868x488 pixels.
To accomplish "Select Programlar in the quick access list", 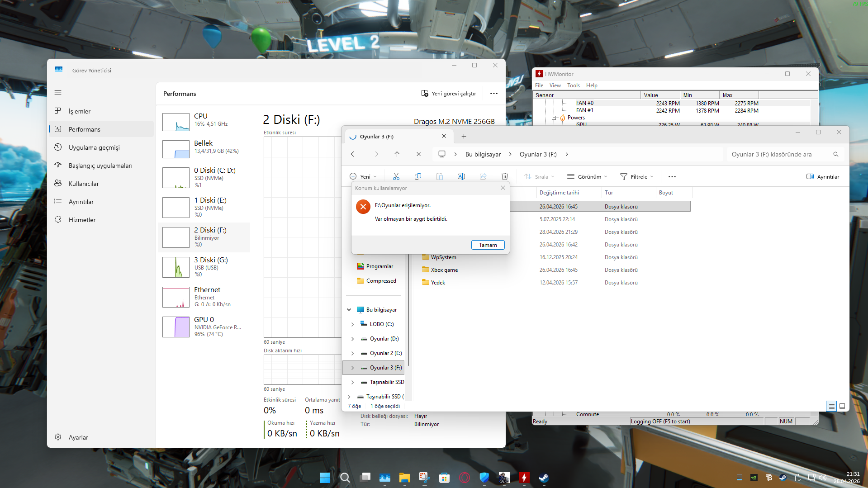I will coord(375,266).
